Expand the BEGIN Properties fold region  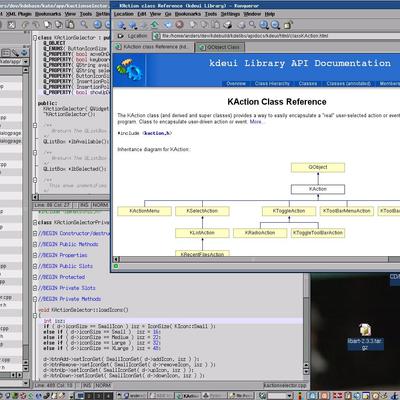point(35,255)
